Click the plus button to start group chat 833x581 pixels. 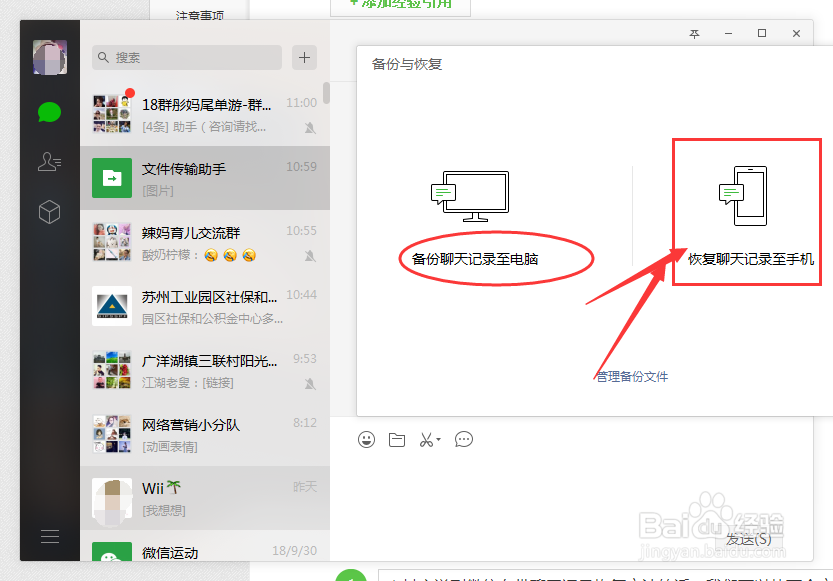pos(304,57)
